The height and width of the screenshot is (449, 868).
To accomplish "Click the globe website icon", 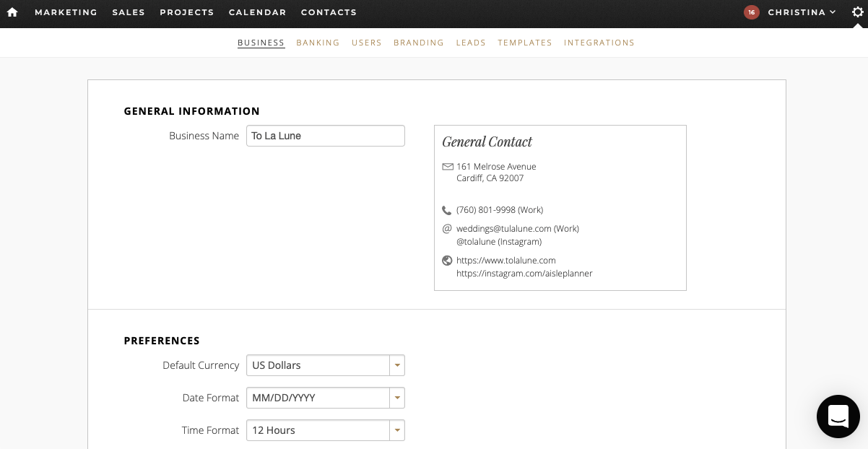I will point(447,261).
